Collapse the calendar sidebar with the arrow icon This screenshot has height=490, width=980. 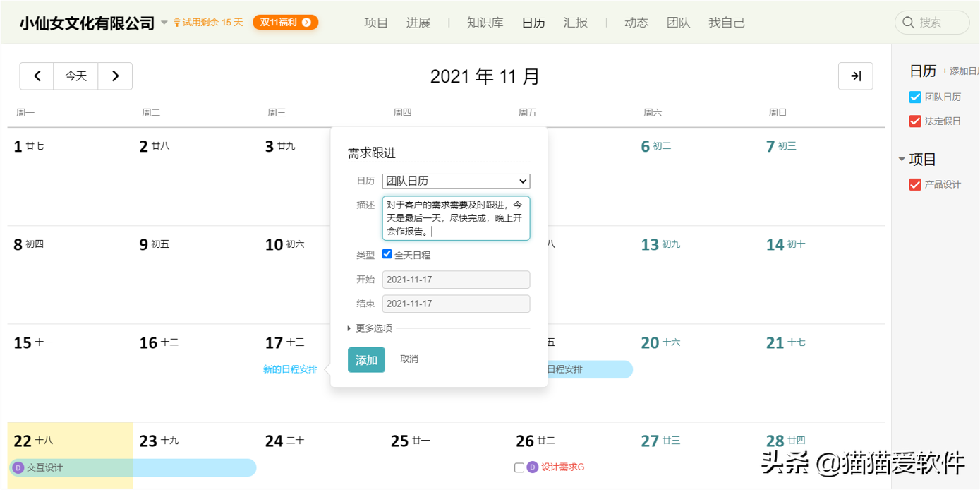click(x=855, y=76)
